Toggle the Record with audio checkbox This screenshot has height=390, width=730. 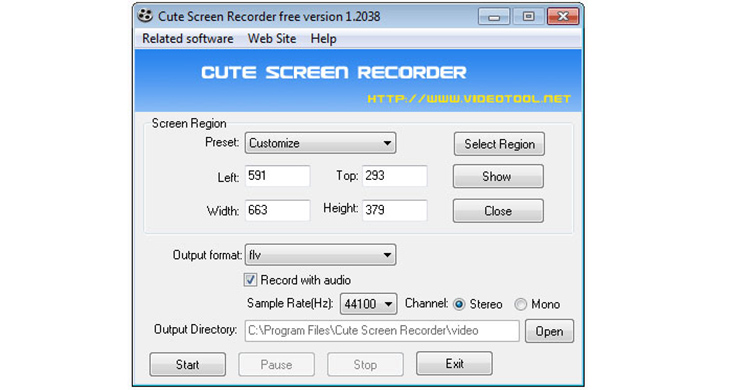click(250, 280)
